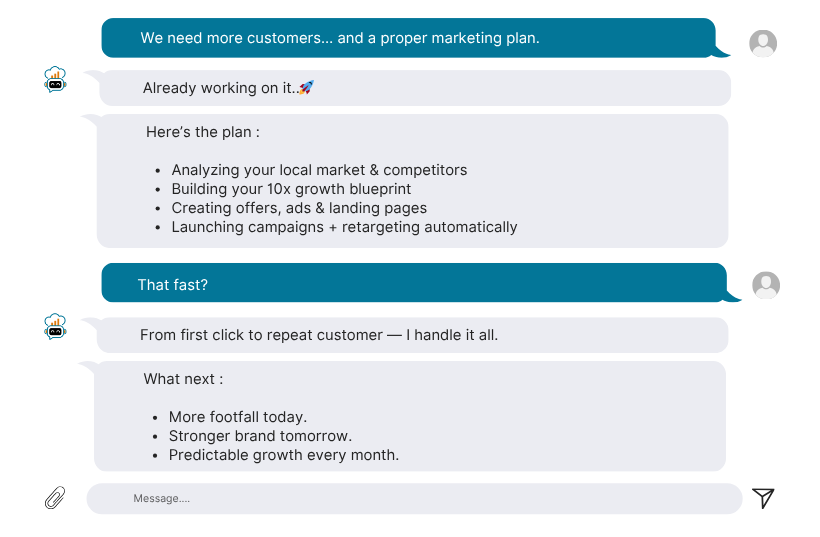Click the 'Already working on it' bubble
This screenshot has width=820, height=537.
tap(415, 88)
